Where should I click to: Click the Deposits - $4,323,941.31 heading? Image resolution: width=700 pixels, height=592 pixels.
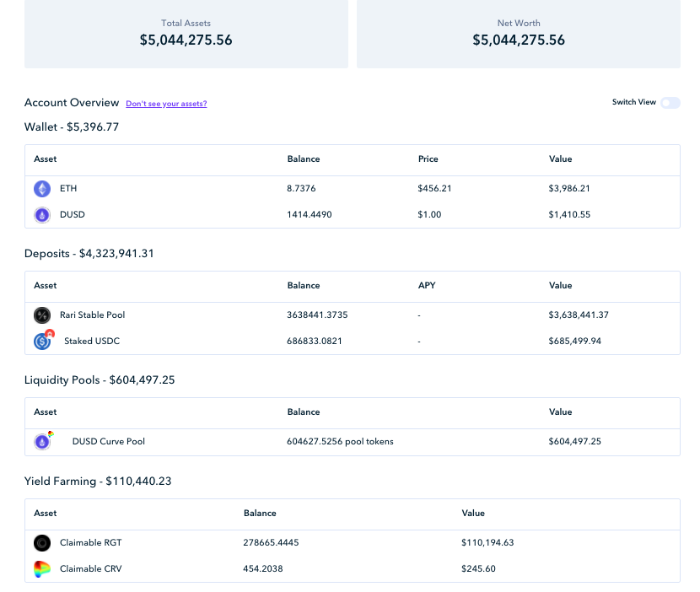pos(89,254)
